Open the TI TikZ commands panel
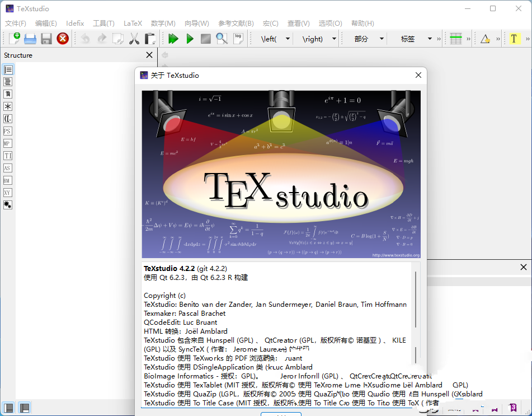532x416 pixels. [8, 156]
